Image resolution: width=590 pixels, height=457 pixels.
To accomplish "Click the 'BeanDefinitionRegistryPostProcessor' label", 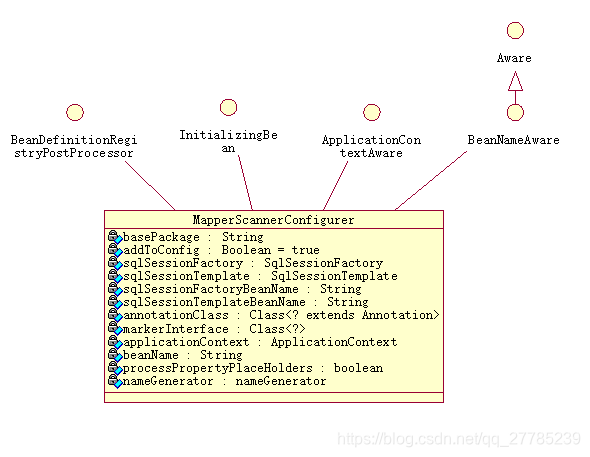I will click(x=74, y=146).
